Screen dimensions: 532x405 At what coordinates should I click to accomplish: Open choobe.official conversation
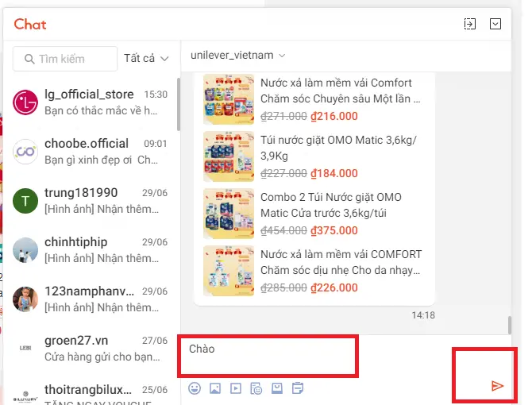pos(91,152)
